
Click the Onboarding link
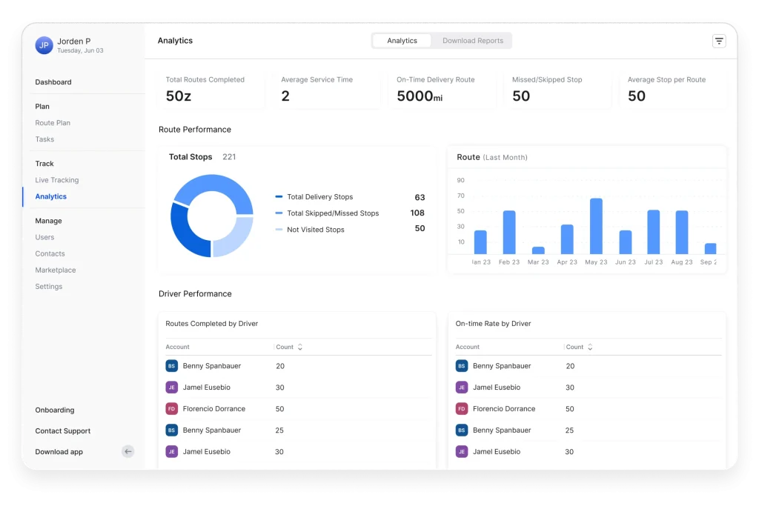[x=55, y=410]
